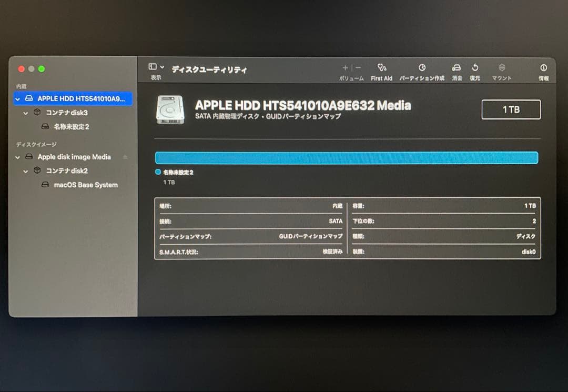The width and height of the screenshot is (568, 392).
Task: Eject the Apple disk image Media
Action: pyautogui.click(x=126, y=156)
